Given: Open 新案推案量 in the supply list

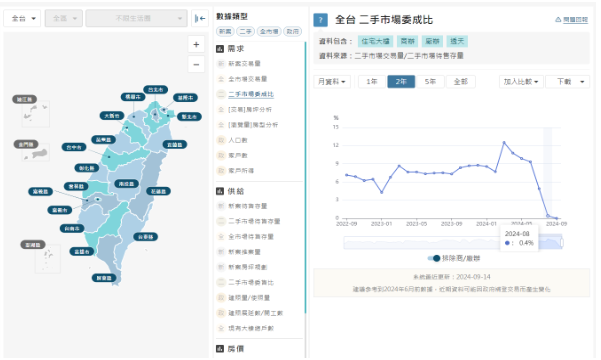Looking at the screenshot, I should pos(244,252).
